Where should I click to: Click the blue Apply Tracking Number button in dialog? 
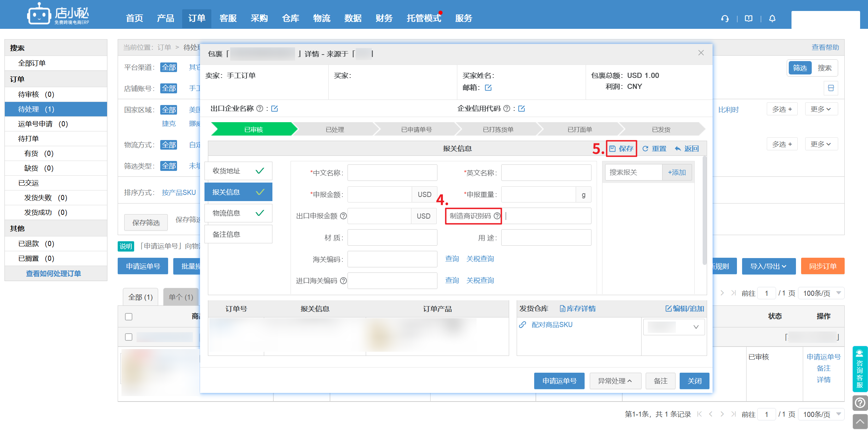coord(559,381)
